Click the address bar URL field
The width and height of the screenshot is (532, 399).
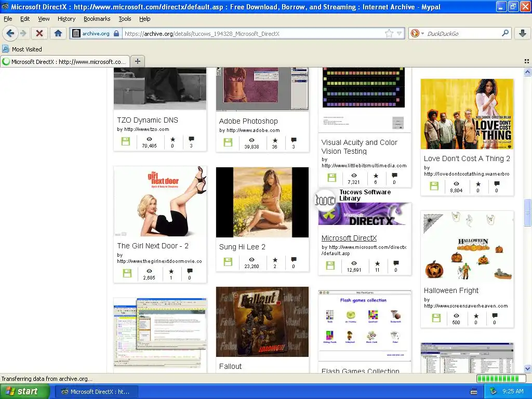pyautogui.click(x=253, y=34)
